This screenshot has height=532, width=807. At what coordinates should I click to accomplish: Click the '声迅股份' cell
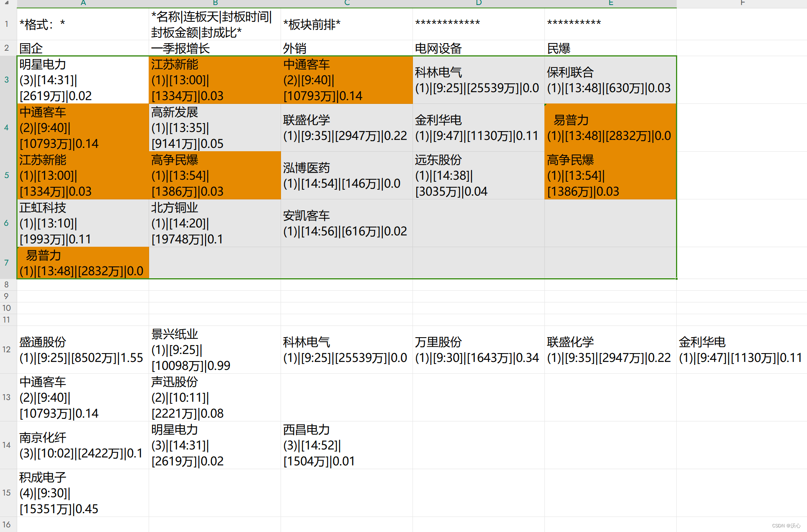[215, 398]
